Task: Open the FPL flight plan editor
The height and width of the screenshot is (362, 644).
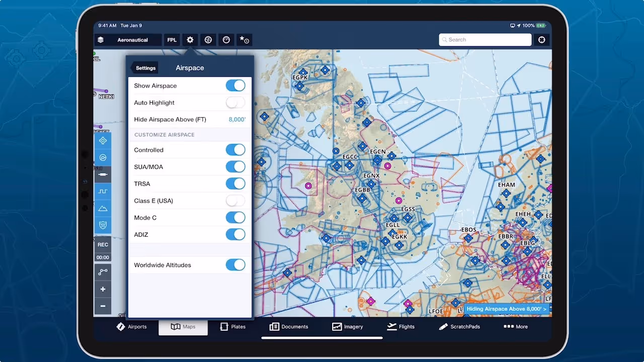Action: (x=172, y=40)
